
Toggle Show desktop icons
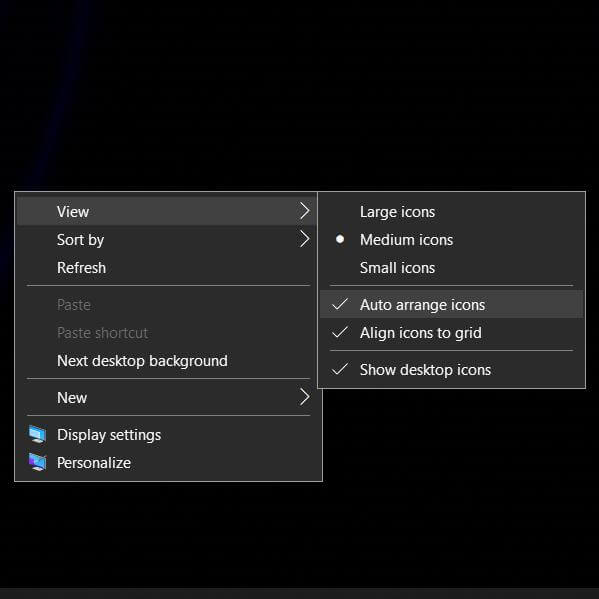pos(452,369)
